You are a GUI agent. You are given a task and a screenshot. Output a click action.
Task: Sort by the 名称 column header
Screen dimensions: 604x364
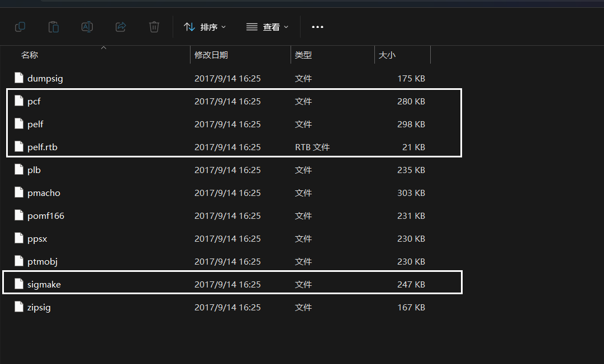click(x=30, y=55)
